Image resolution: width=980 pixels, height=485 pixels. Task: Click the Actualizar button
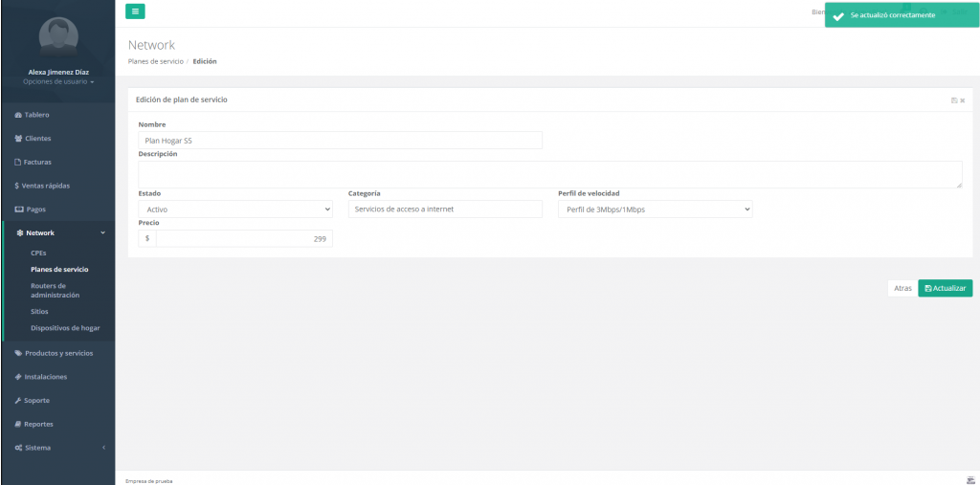tap(945, 288)
